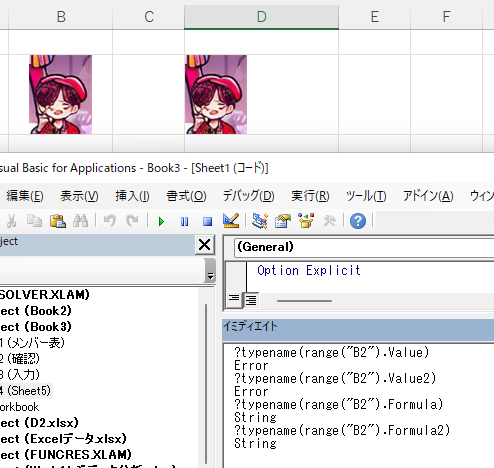494x468 pixels.
Task: Select the 入力 sheet item
Action: (x=20, y=375)
